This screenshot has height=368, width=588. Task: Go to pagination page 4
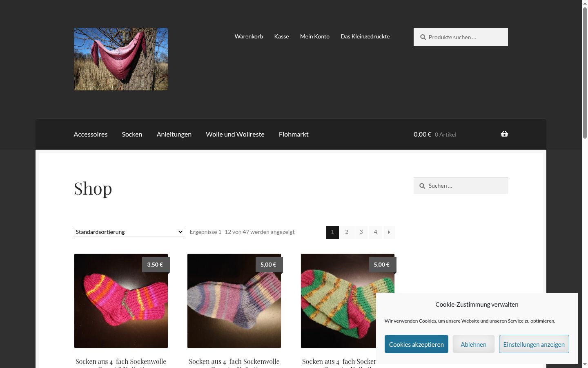[x=376, y=232]
